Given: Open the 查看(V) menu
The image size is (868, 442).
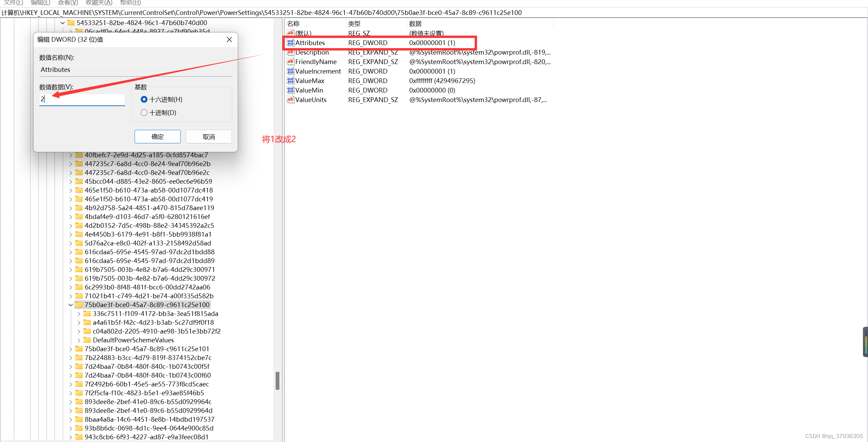Looking at the screenshot, I should pyautogui.click(x=68, y=3).
